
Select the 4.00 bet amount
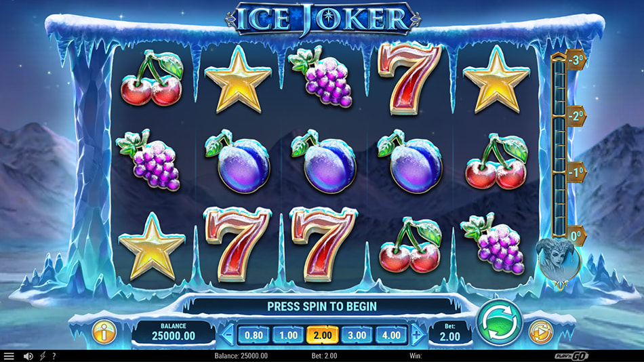(x=391, y=336)
